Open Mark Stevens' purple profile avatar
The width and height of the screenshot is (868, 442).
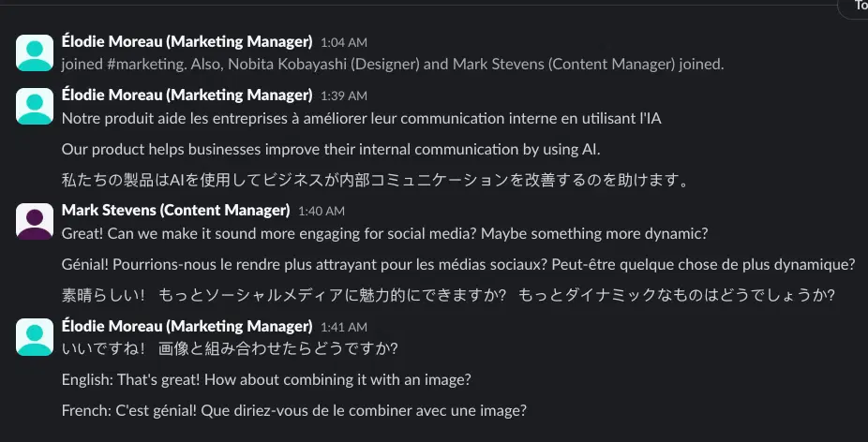35,221
